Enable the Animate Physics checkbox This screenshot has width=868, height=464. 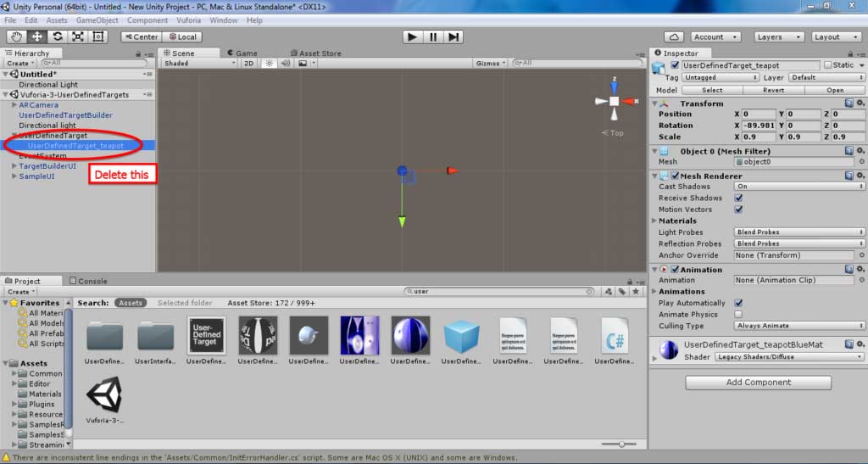pos(738,314)
